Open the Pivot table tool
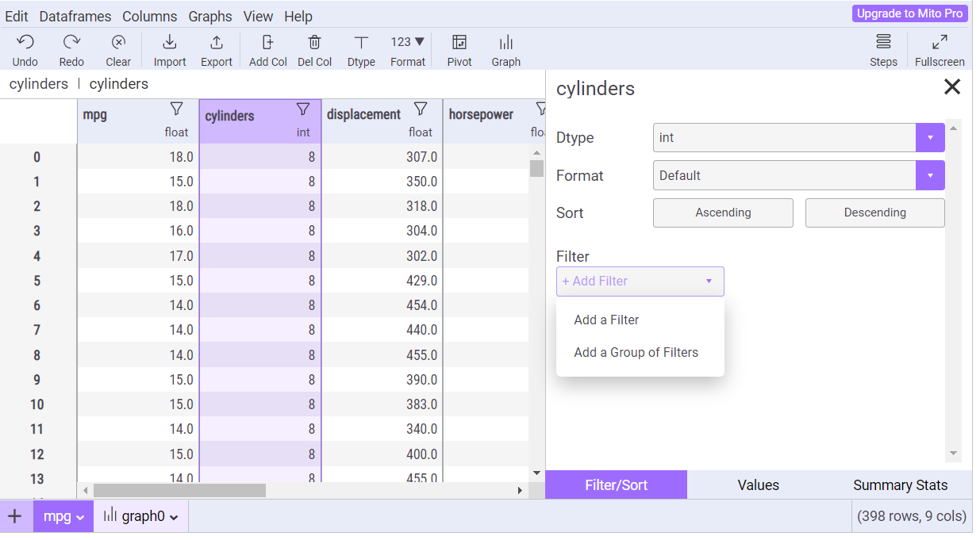The height and width of the screenshot is (540, 980). [x=459, y=43]
